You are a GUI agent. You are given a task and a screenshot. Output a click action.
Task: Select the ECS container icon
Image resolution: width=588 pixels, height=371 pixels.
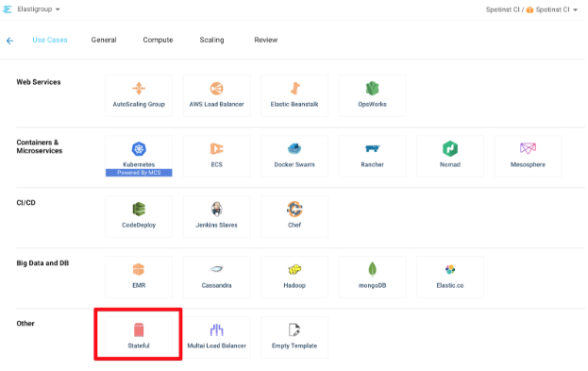coord(216,149)
